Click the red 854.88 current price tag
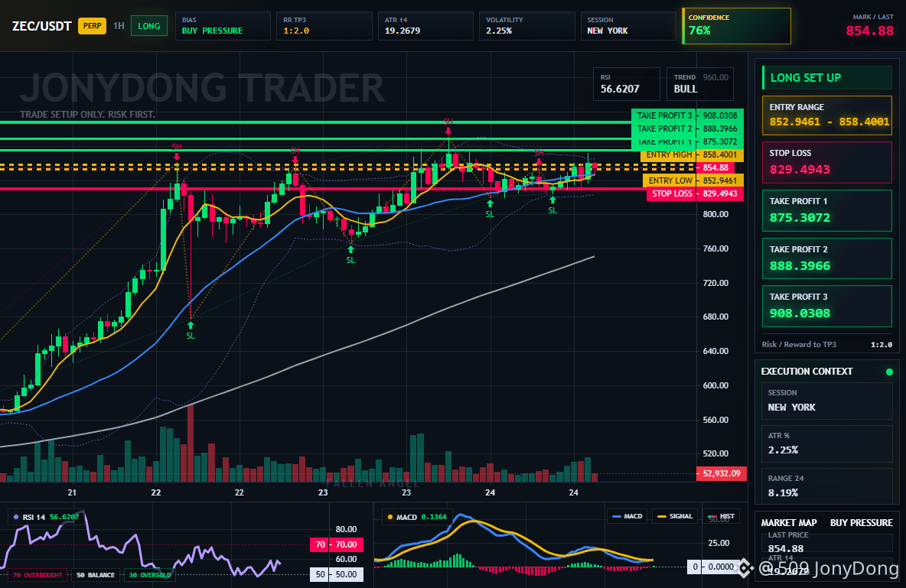 tap(715, 167)
